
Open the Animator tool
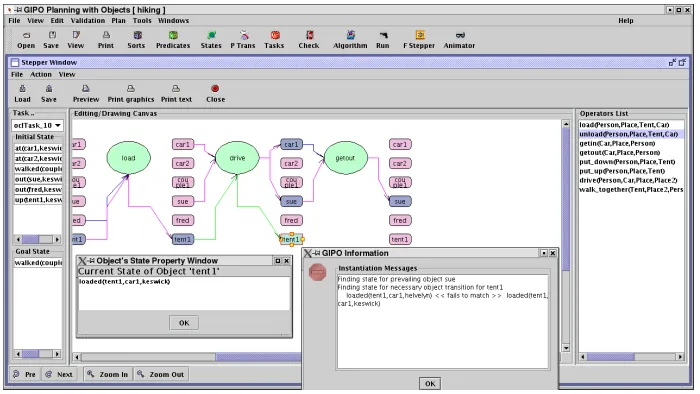click(459, 40)
